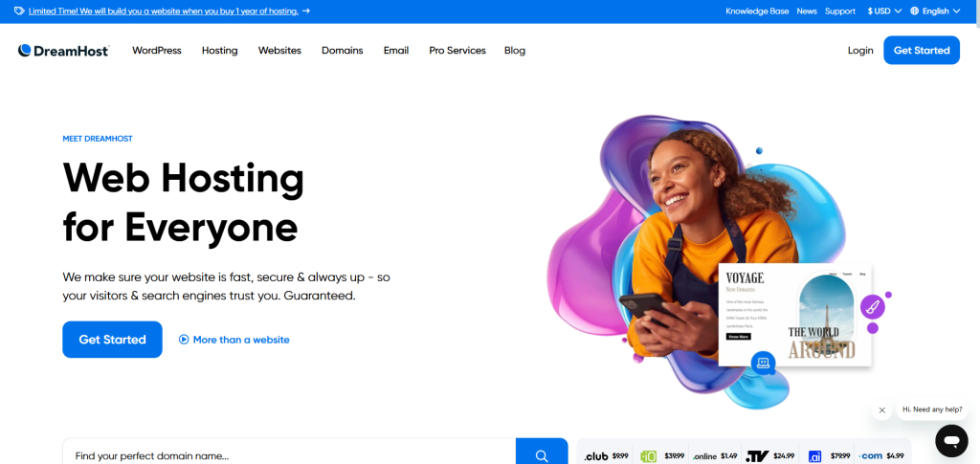This screenshot has height=464, width=980.
Task: Click the purple paintbrush icon on hero image
Action: [x=873, y=307]
